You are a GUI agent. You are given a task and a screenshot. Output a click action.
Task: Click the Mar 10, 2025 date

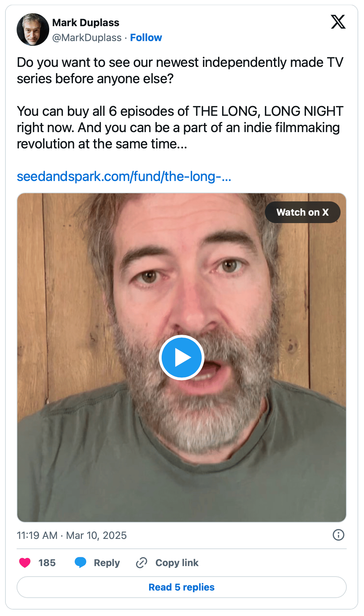pyautogui.click(x=96, y=536)
